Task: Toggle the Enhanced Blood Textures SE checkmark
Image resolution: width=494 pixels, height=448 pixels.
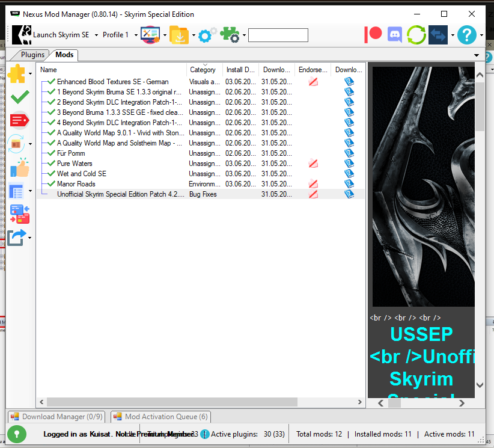Action: point(51,82)
